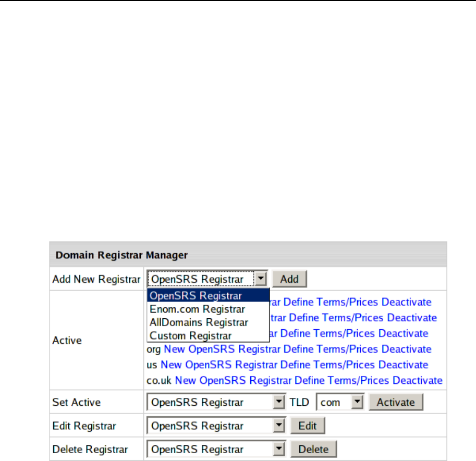Deactivate the co.uk registrar
The height and width of the screenshot is (461, 476).
tap(418, 380)
